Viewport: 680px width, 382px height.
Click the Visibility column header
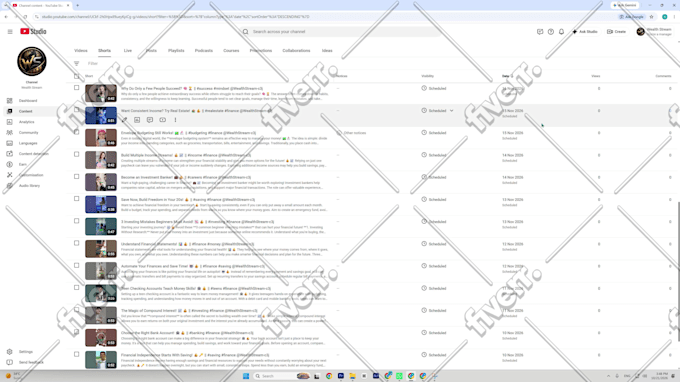[x=428, y=76]
